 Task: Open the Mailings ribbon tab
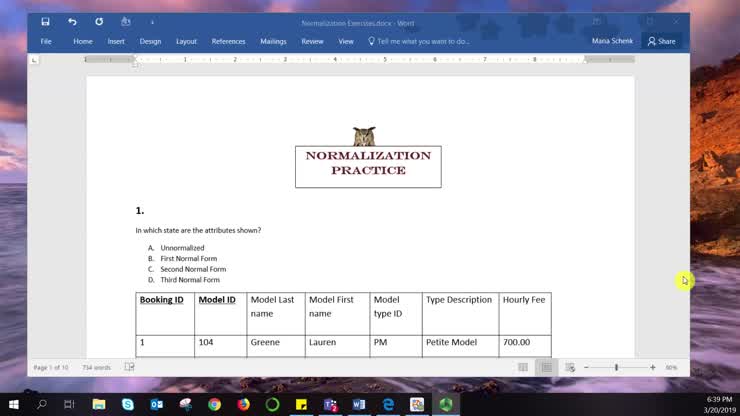click(x=273, y=42)
